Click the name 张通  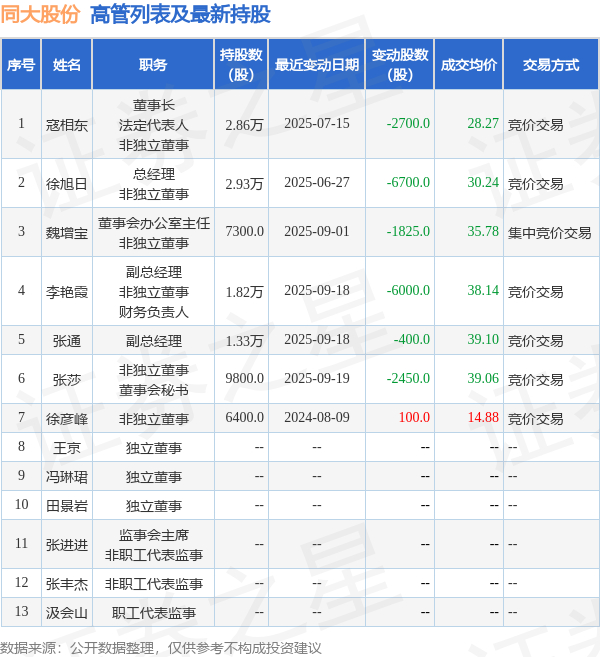[x=67, y=340]
